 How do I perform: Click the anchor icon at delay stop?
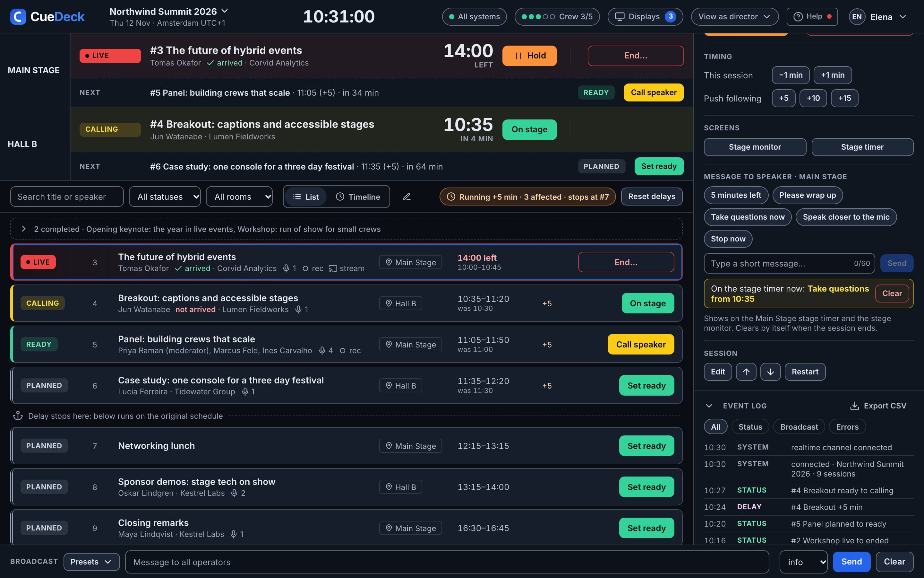(18, 416)
